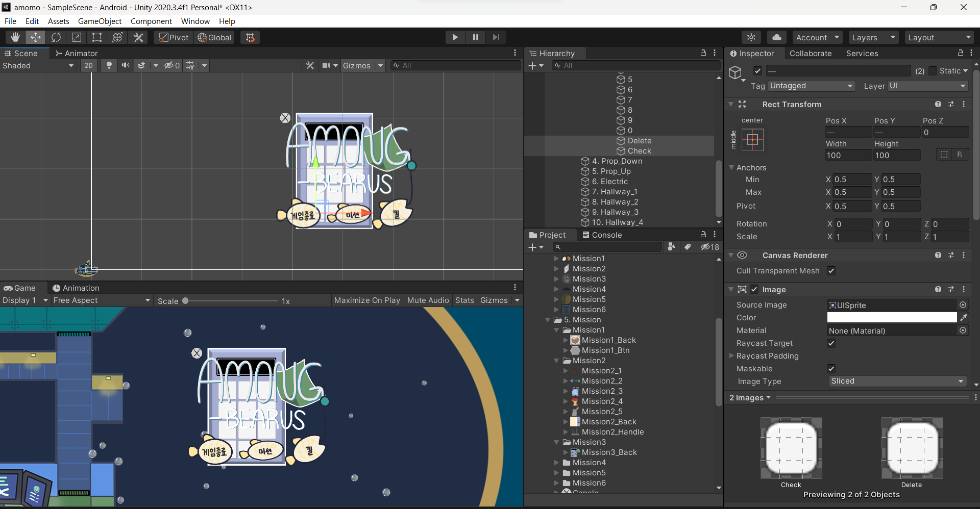
Task: Toggle 2D view mode
Action: (x=89, y=65)
